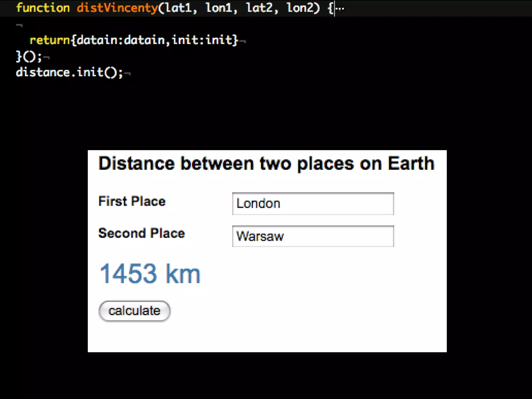Place cursor on the '}();' line
This screenshot has height=399, width=532.
[29, 56]
